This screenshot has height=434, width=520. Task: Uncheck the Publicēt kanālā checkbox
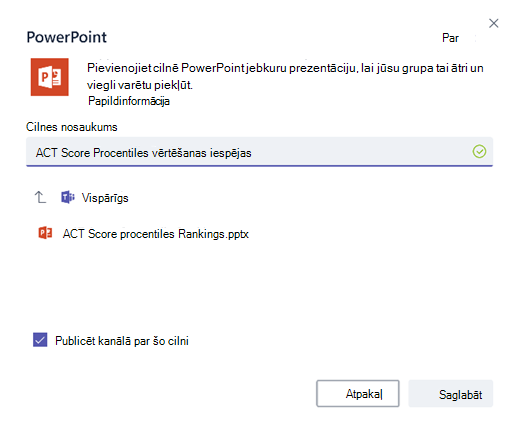[40, 340]
